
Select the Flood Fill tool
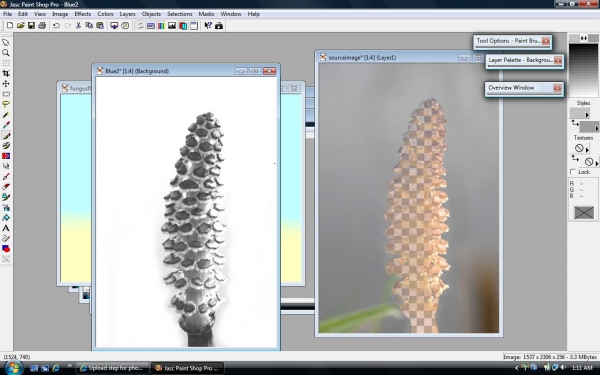(x=6, y=218)
